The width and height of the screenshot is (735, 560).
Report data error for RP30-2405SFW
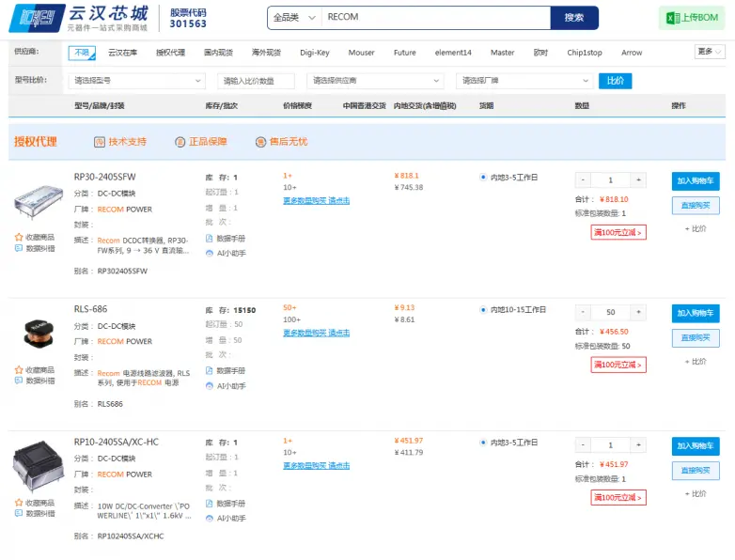(x=19, y=248)
